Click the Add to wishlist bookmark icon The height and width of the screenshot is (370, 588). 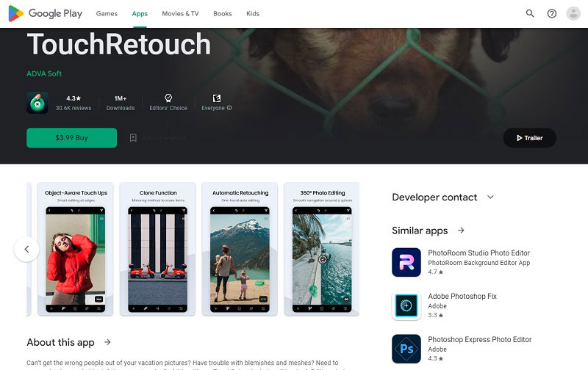click(x=133, y=138)
